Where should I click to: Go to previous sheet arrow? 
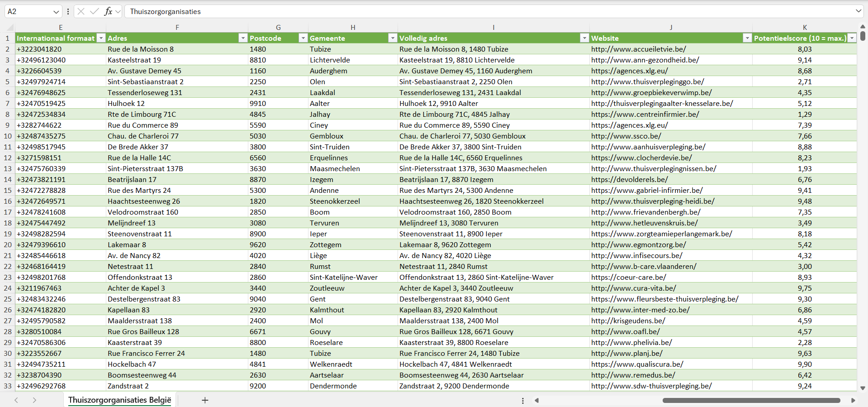[16, 400]
